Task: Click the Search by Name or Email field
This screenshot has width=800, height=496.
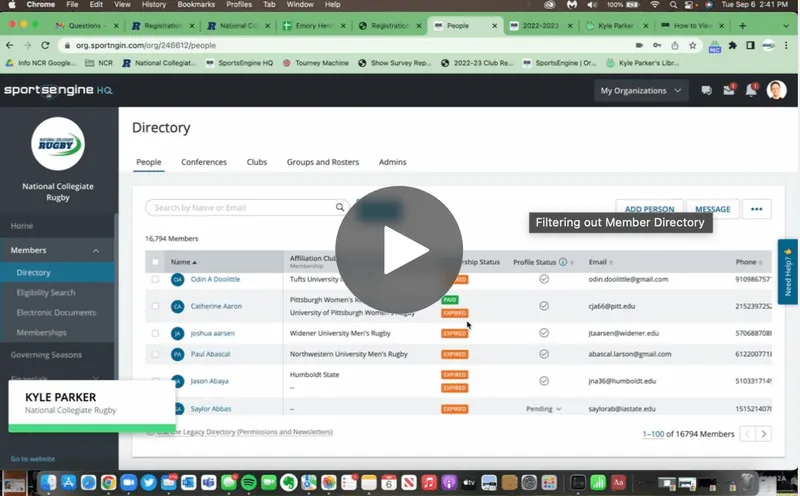Action: [247, 208]
